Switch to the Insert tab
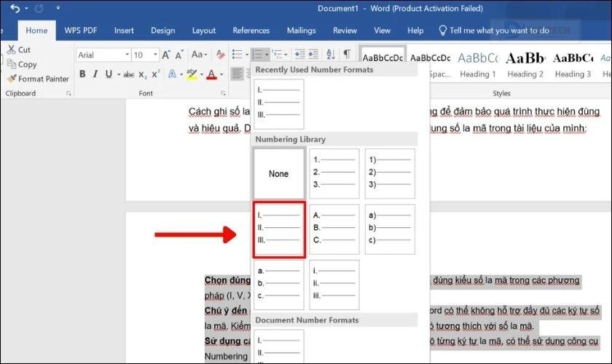This screenshot has height=364, width=612. tap(124, 31)
